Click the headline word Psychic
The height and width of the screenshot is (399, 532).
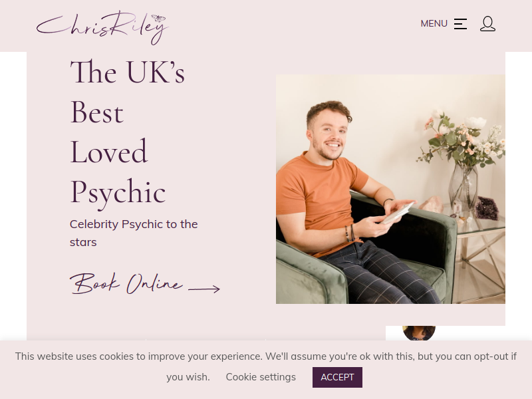pos(118,193)
